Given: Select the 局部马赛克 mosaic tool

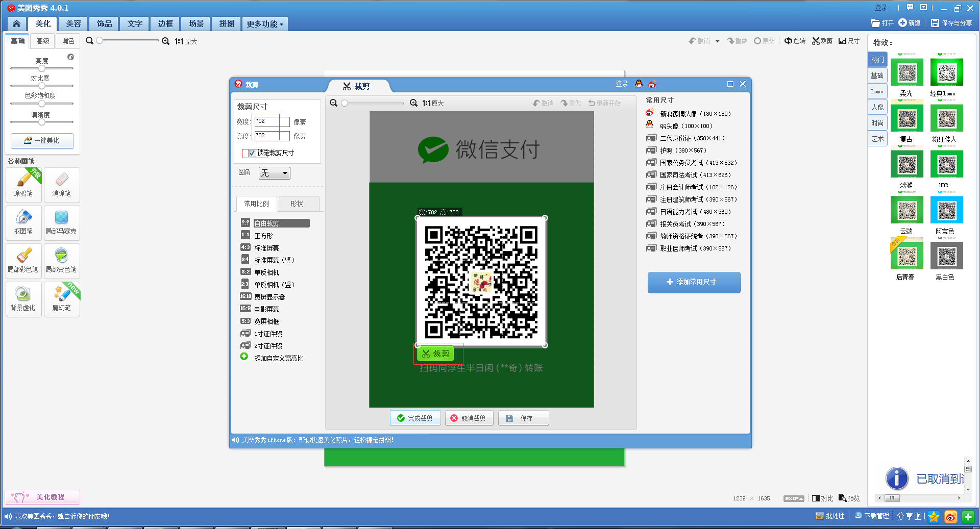Looking at the screenshot, I should 62,222.
